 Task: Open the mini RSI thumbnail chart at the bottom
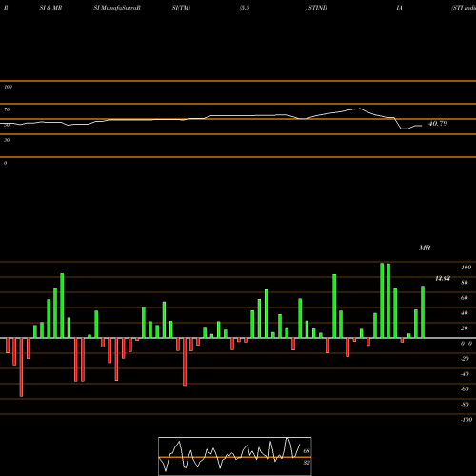(235, 456)
